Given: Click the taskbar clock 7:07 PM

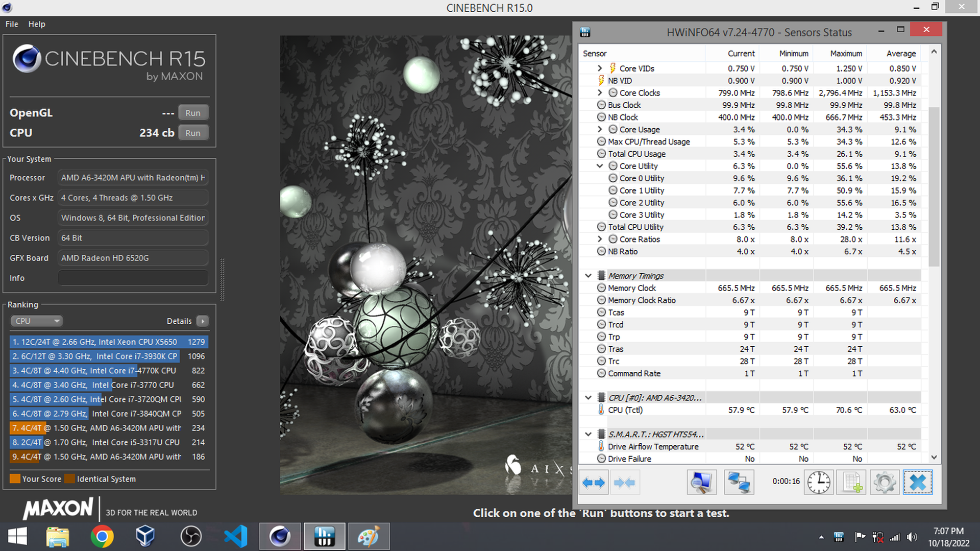Looking at the screenshot, I should [x=948, y=531].
